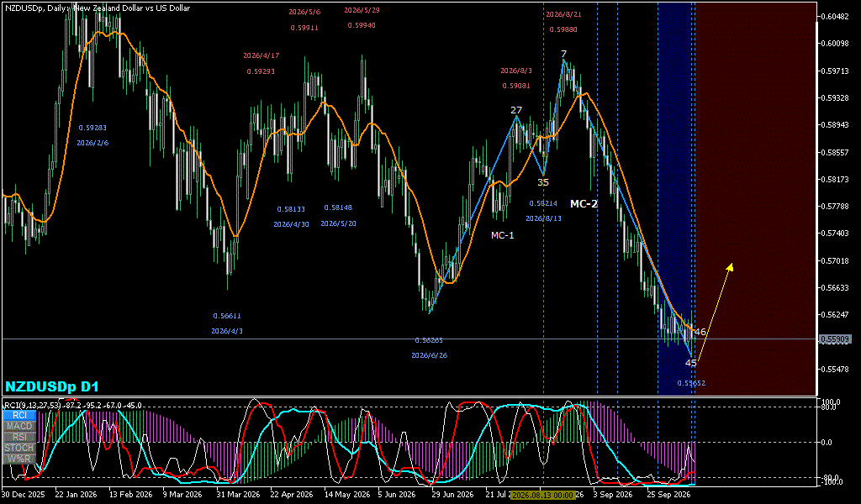The image size is (861, 504).
Task: Click the '30 Dec 2025' time axis label
Action: 23,494
